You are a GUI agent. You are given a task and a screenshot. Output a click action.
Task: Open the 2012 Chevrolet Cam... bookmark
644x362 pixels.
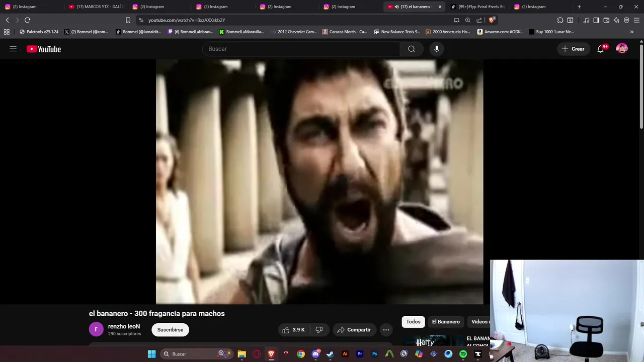(294, 32)
